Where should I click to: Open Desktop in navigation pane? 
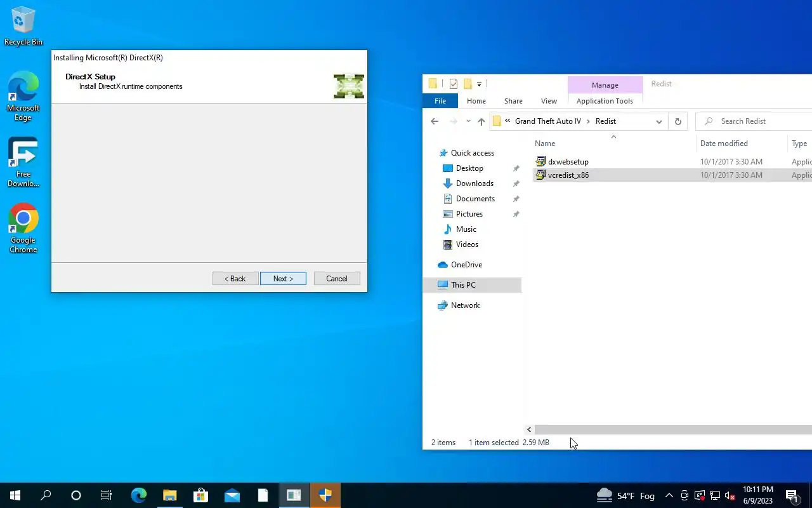469,168
